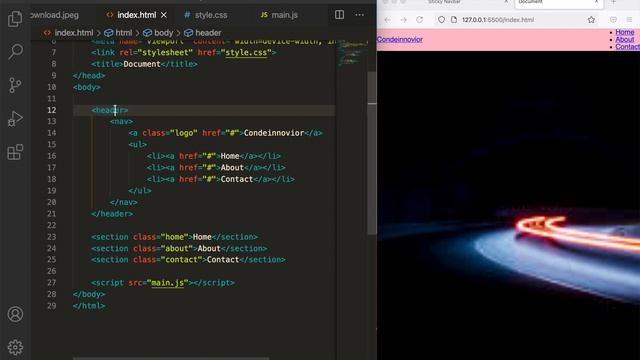The image size is (640, 360).
Task: Click the browser address bar URL
Action: pos(498,20)
